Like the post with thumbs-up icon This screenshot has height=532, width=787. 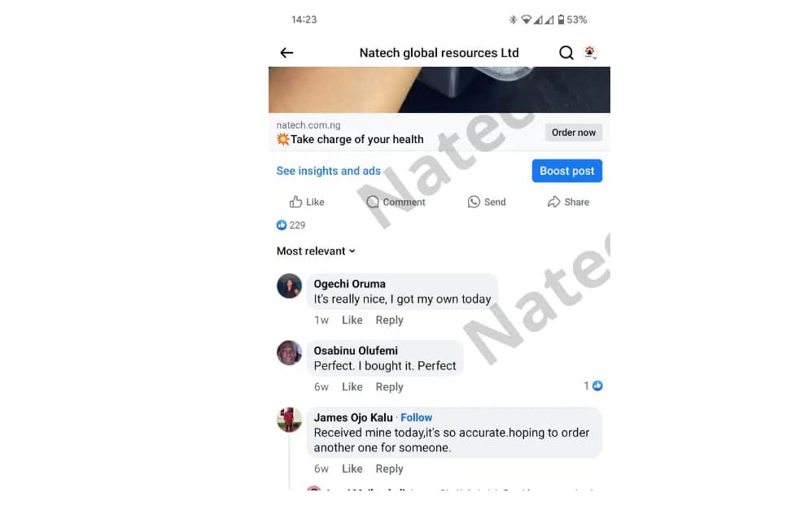[295, 202]
